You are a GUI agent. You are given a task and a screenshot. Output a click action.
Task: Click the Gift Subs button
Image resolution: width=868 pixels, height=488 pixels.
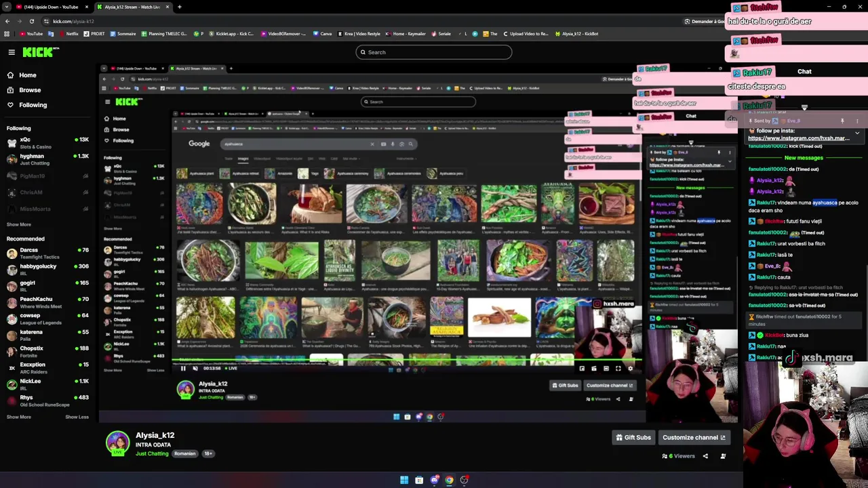(633, 438)
